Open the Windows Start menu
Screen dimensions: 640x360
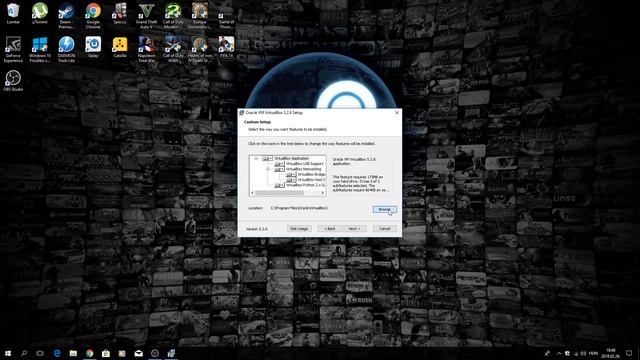point(8,353)
